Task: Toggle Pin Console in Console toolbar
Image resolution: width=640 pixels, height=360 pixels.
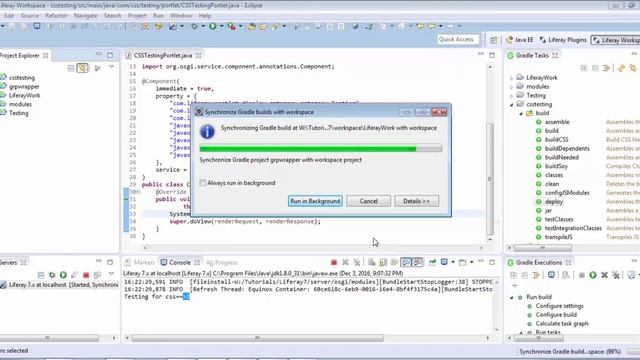Action: click(433, 262)
